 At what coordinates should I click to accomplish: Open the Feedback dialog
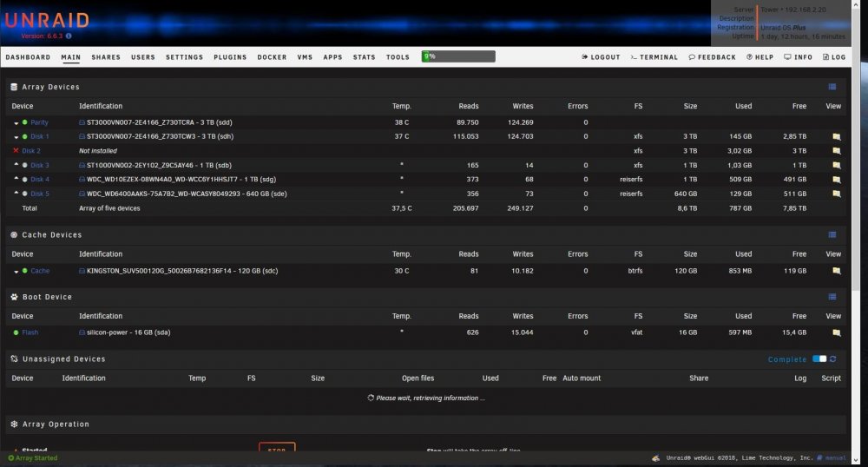click(712, 57)
